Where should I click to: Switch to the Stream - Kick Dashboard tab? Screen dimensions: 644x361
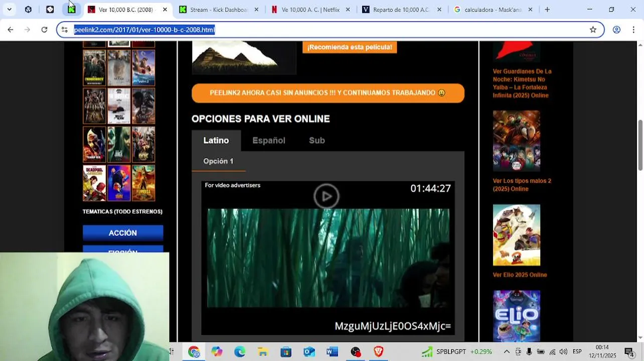pos(219,10)
